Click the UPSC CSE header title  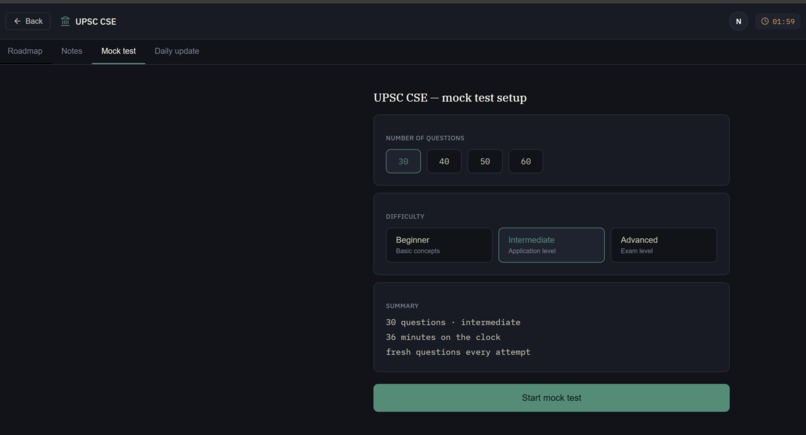tap(96, 22)
